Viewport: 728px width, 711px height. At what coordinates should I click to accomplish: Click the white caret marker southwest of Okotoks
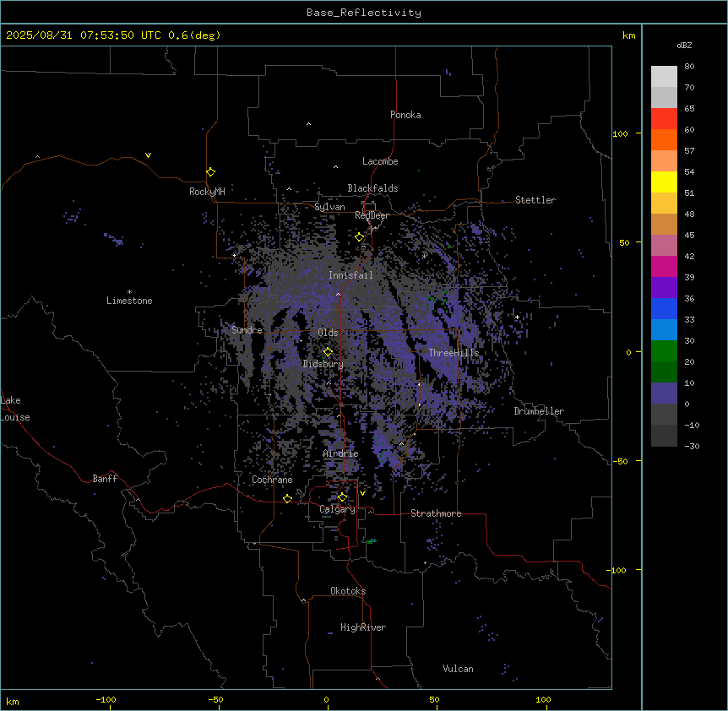[x=304, y=600]
